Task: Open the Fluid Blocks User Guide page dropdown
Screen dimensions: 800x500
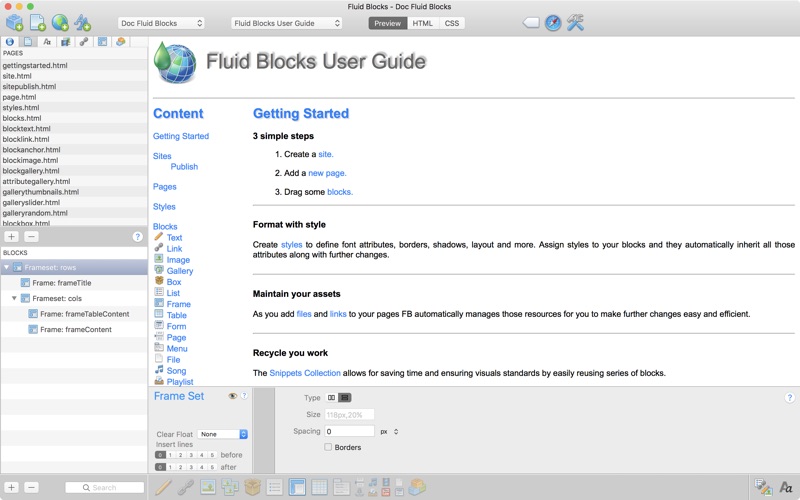Action: (286, 23)
